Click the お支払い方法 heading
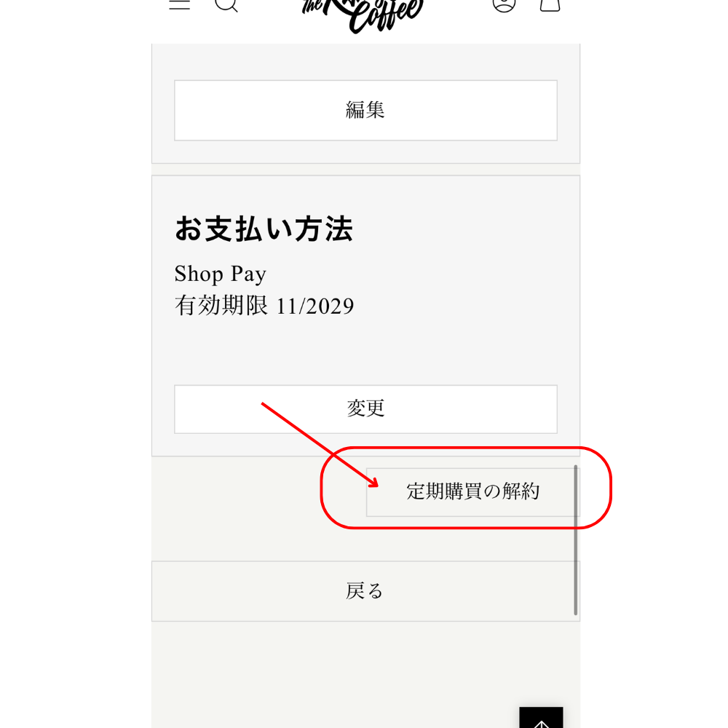This screenshot has width=728, height=728. 264,229
